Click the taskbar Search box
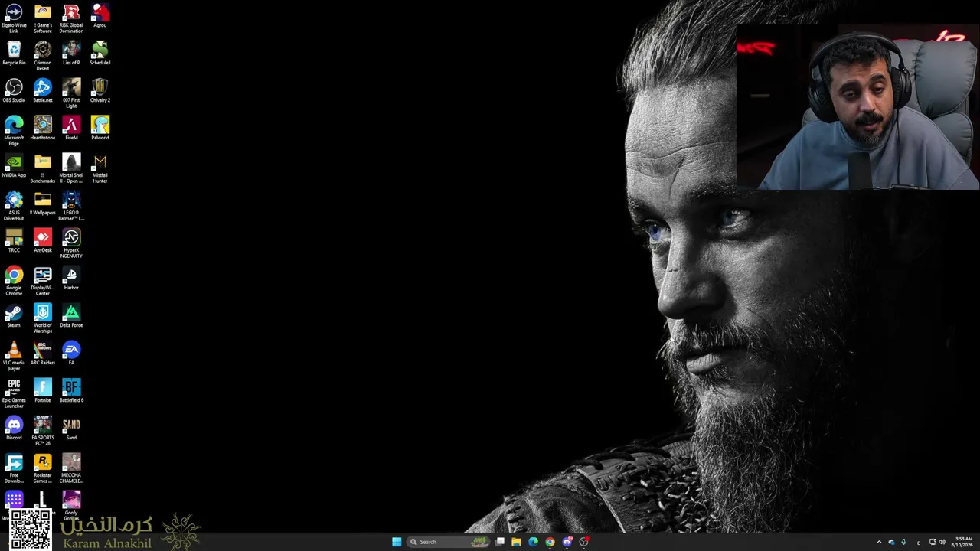This screenshot has height=551, width=980. [x=449, y=542]
